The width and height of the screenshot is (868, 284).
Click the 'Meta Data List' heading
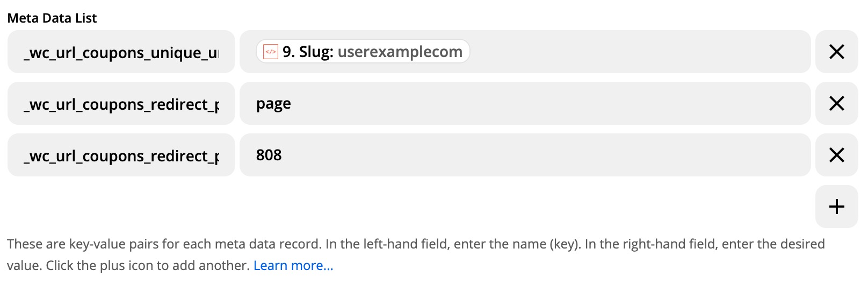pos(52,18)
